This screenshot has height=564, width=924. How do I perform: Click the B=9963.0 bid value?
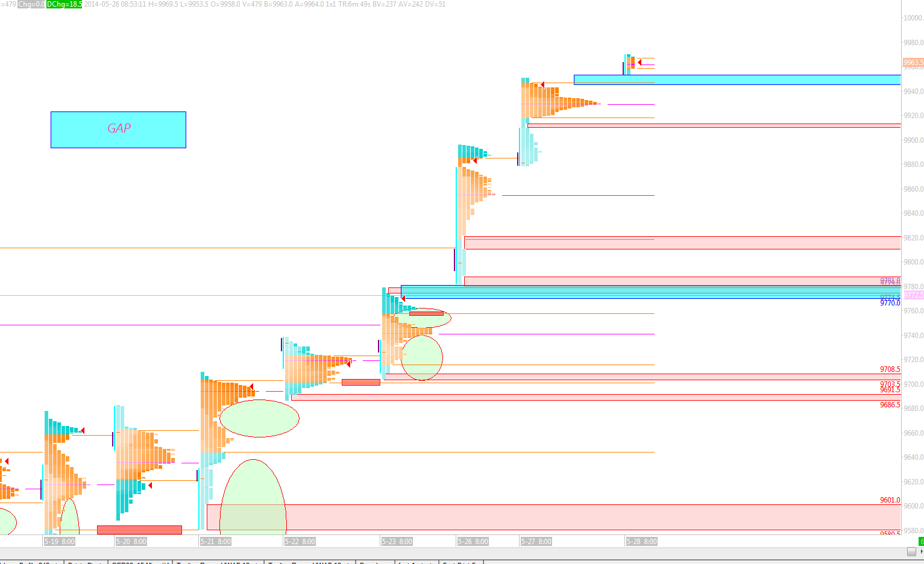click(278, 4)
